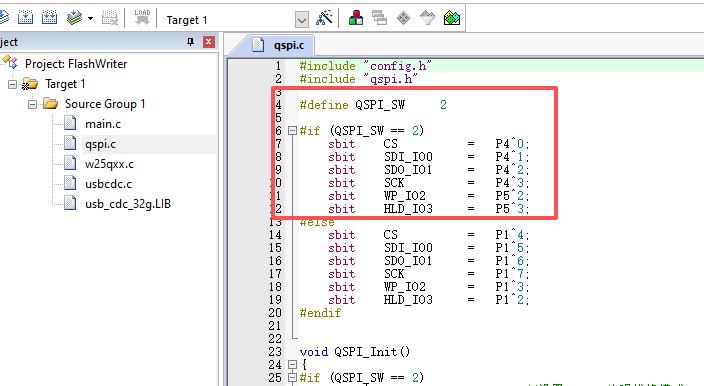Screen dimensions: 704x386
Task: Select Target 1 in project tree
Action: click(x=65, y=84)
